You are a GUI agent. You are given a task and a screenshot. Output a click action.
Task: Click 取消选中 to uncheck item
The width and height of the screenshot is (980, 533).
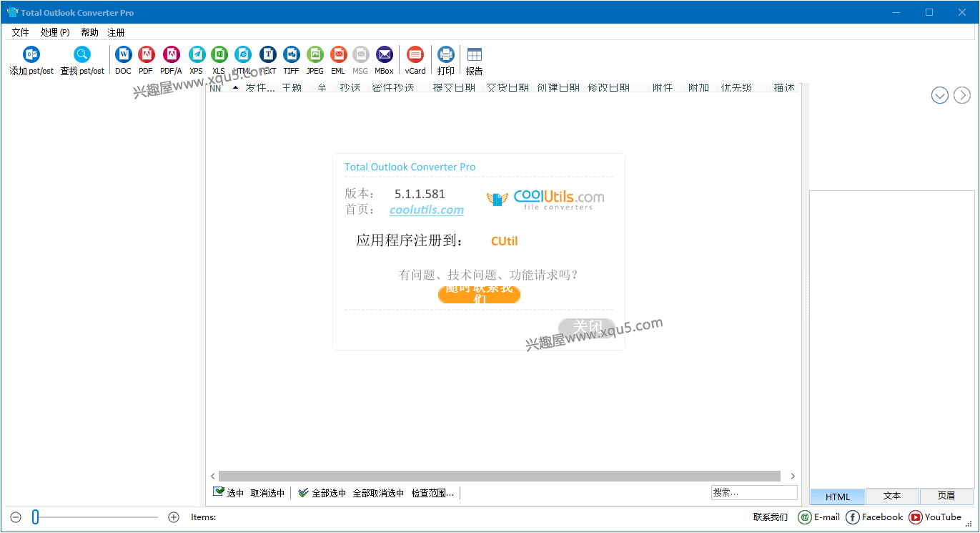[x=267, y=493]
